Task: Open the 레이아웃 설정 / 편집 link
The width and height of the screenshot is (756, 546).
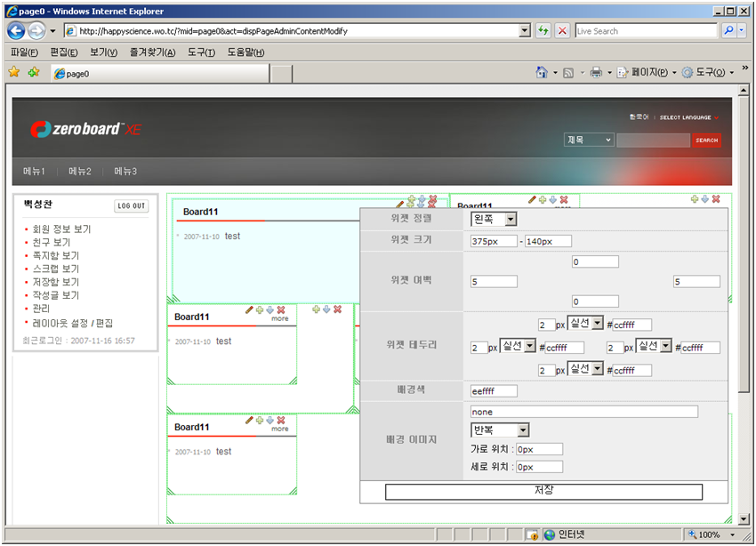Action: tap(73, 323)
